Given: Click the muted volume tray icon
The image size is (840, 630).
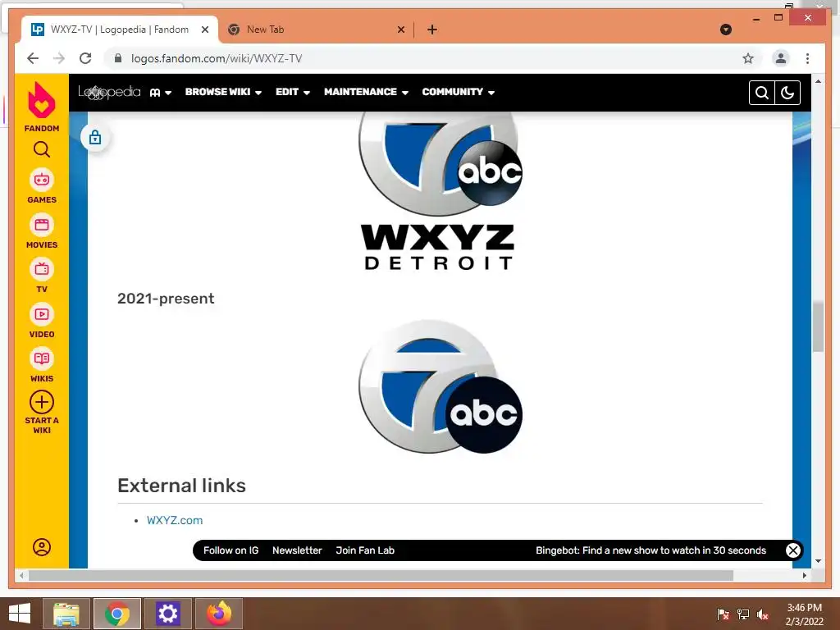Looking at the screenshot, I should (762, 614).
